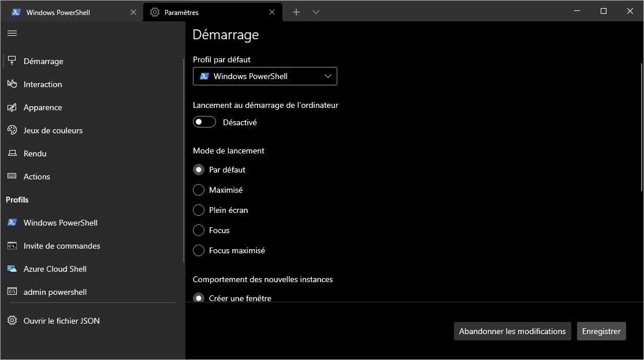644x360 pixels.
Task: Expand the new tab profile chevron
Action: click(x=316, y=12)
